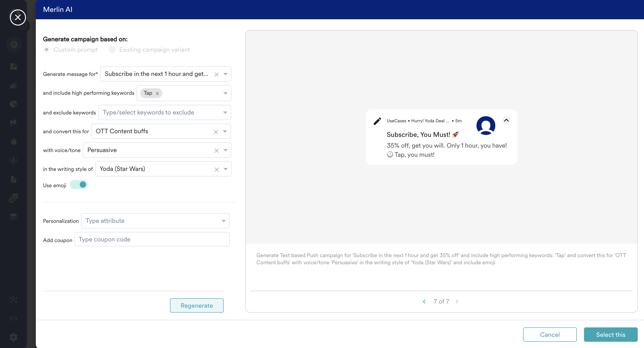Open the high performing keywords dropdown arrow

pyautogui.click(x=225, y=93)
